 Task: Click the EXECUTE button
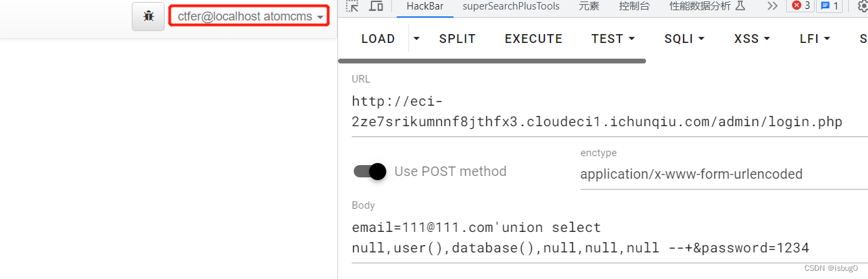click(533, 39)
